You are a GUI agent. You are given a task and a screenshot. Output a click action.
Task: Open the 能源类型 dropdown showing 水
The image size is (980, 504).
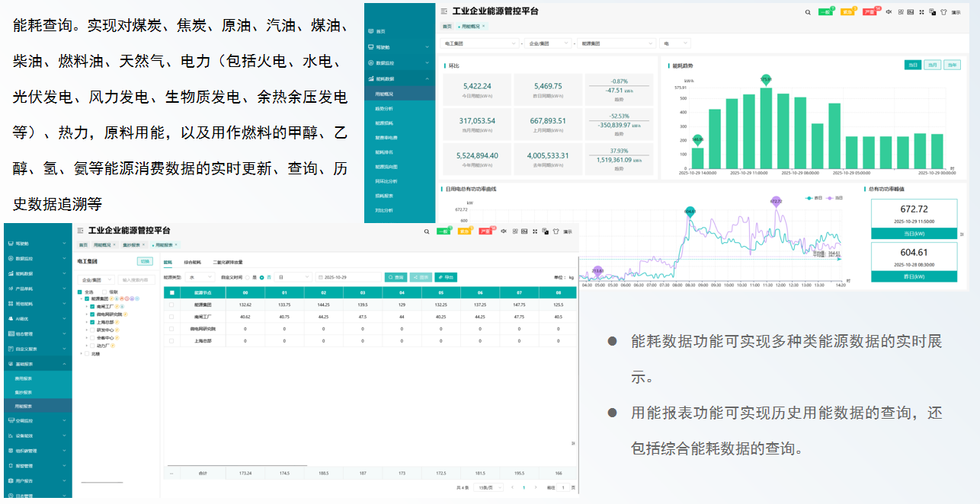[200, 277]
